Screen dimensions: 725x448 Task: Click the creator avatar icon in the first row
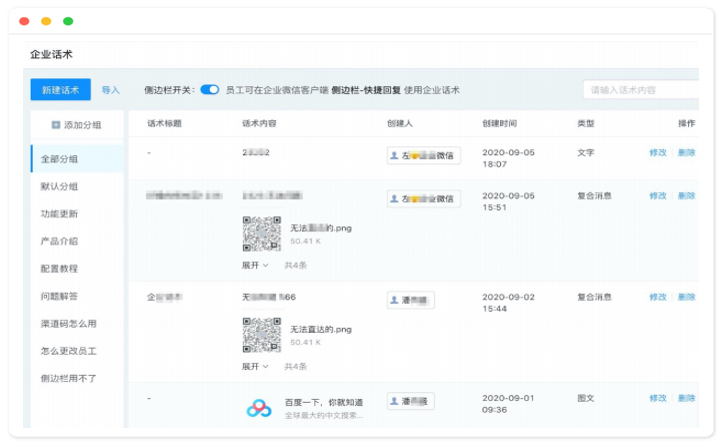(395, 155)
